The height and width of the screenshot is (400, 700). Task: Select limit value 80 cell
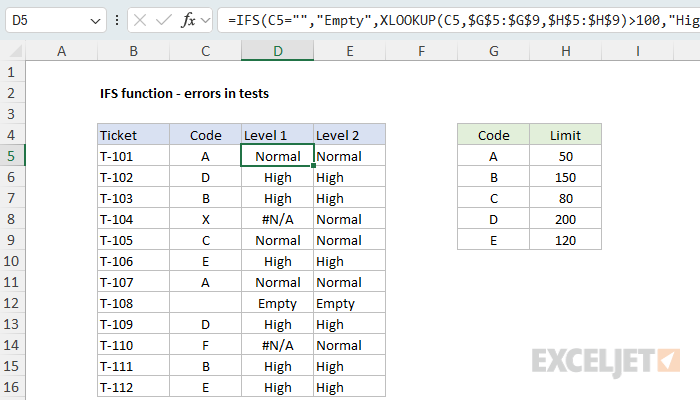566,198
